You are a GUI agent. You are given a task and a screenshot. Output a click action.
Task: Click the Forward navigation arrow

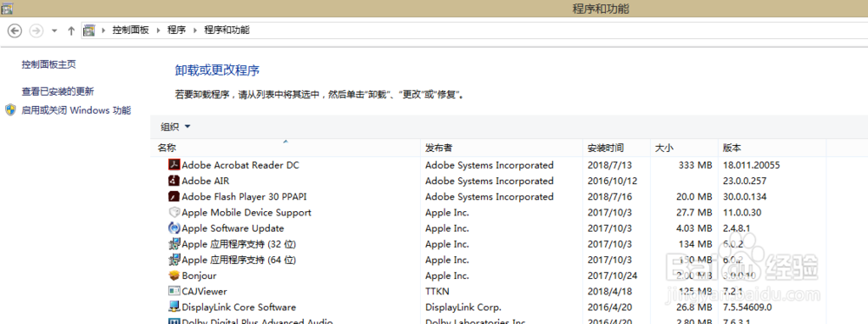click(x=36, y=31)
